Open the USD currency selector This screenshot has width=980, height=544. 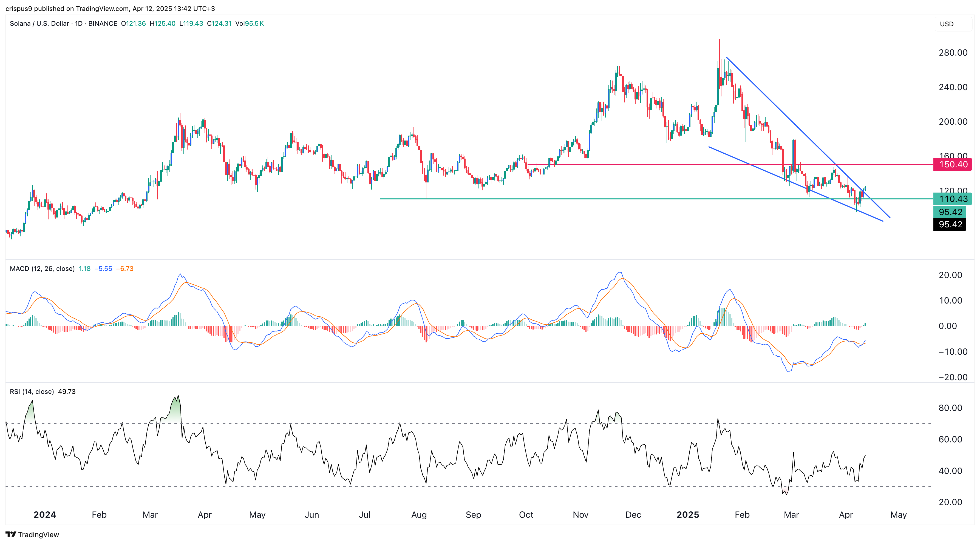pos(946,24)
